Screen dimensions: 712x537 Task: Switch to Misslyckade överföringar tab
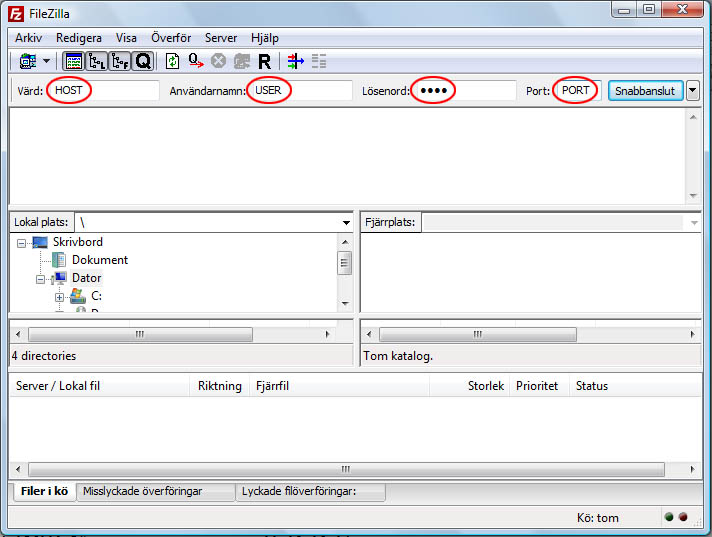click(x=156, y=492)
